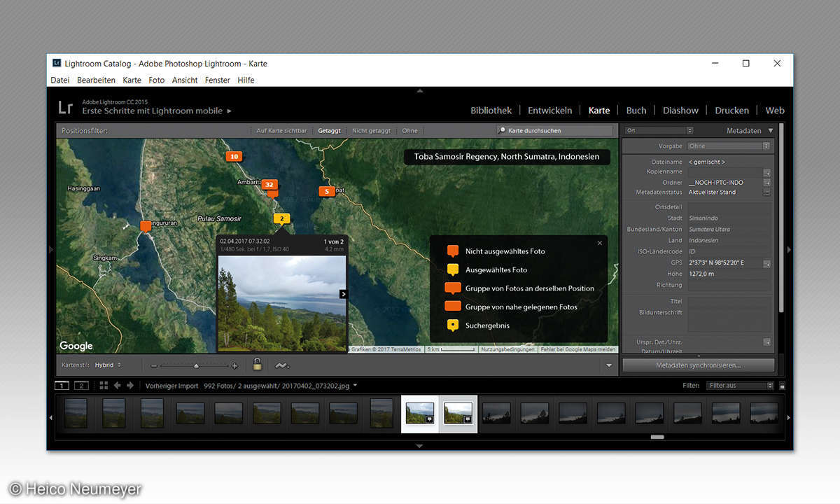Show next photo in the preview popup
Image resolution: width=840 pixels, height=504 pixels.
[344, 294]
